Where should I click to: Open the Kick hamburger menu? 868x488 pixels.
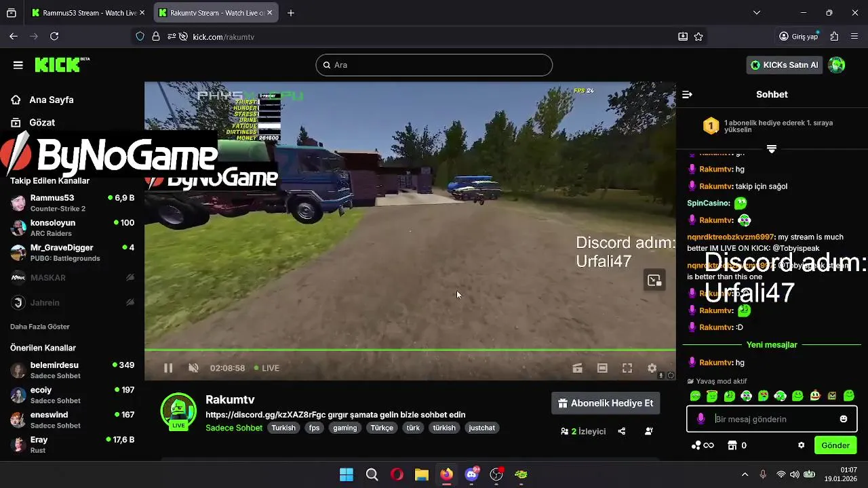pos(18,65)
